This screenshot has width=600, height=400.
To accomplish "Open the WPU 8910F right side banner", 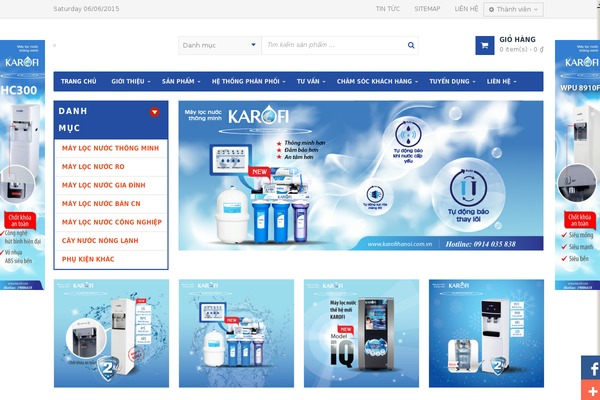I will pyautogui.click(x=577, y=165).
